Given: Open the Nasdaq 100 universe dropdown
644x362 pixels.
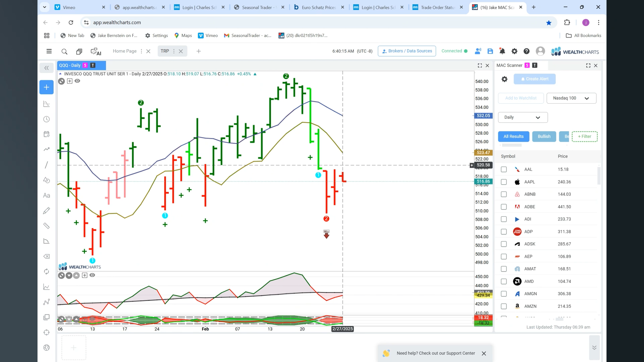Looking at the screenshot, I should (571, 98).
